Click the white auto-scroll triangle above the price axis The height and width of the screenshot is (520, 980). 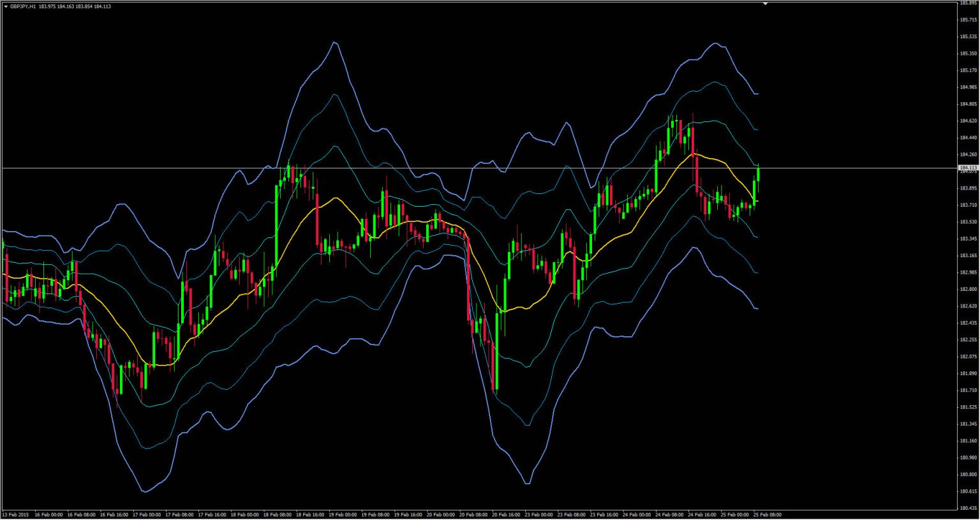(766, 4)
